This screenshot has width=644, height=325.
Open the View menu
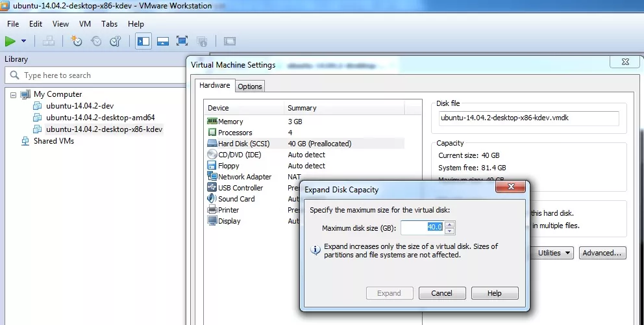60,24
